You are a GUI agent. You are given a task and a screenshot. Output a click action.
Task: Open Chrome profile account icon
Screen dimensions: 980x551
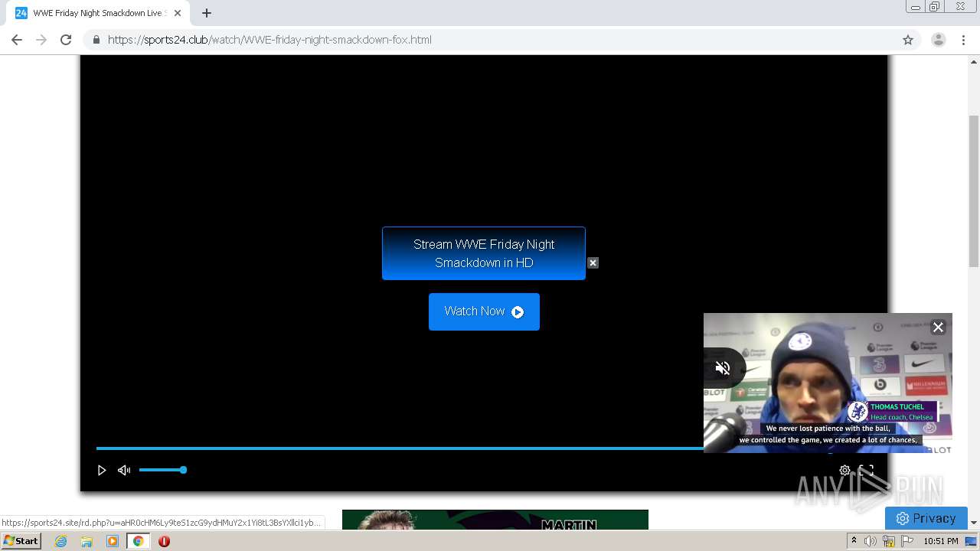pyautogui.click(x=938, y=40)
